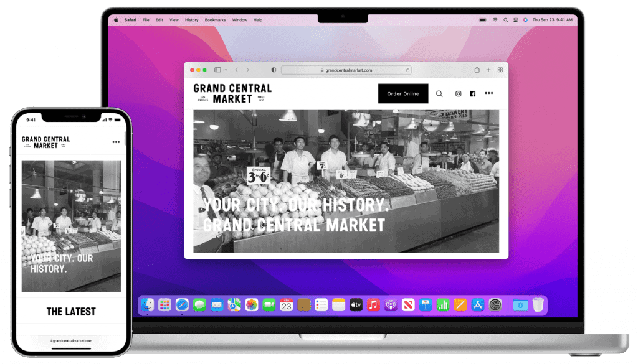Open Launchpad in the Dock
The width and height of the screenshot is (638, 364).
(164, 305)
